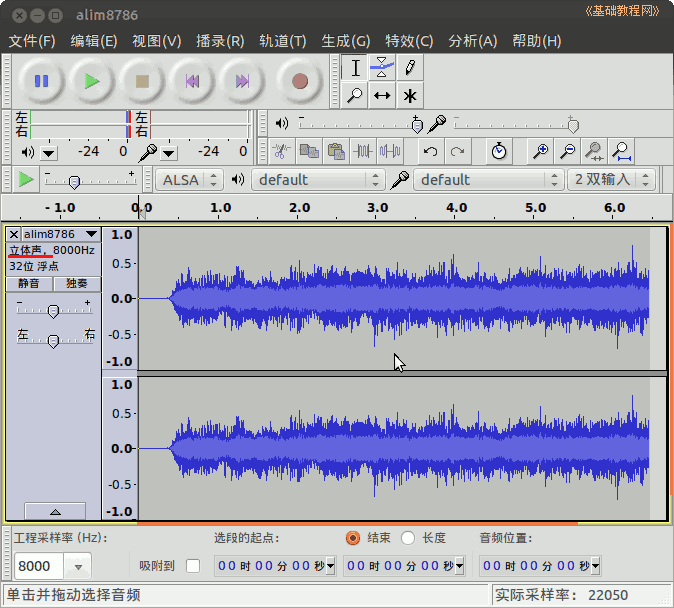Select the 结束 radio button
Image resolution: width=674 pixels, height=608 pixels.
point(352,538)
